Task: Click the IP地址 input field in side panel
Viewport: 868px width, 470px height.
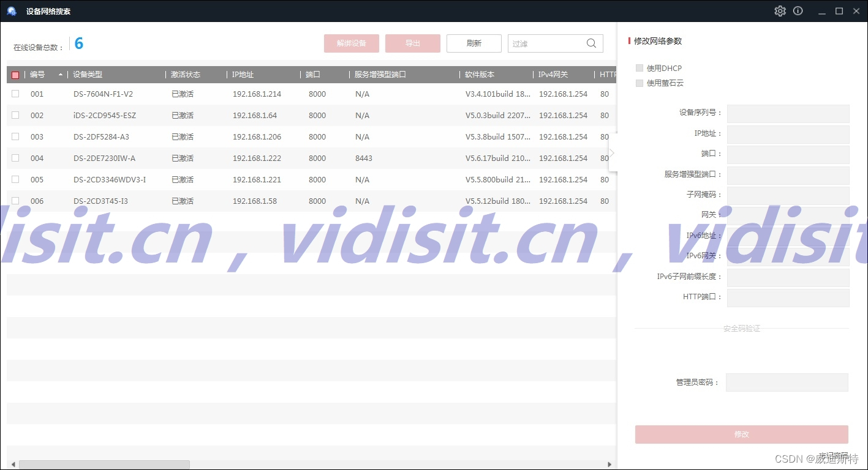Action: (788, 134)
